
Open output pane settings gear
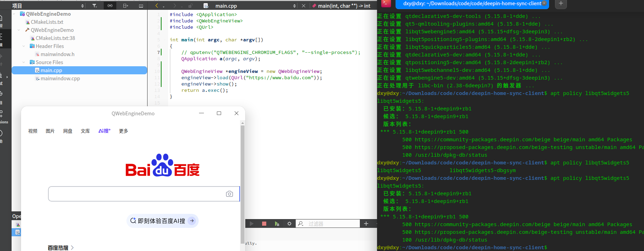tap(289, 224)
